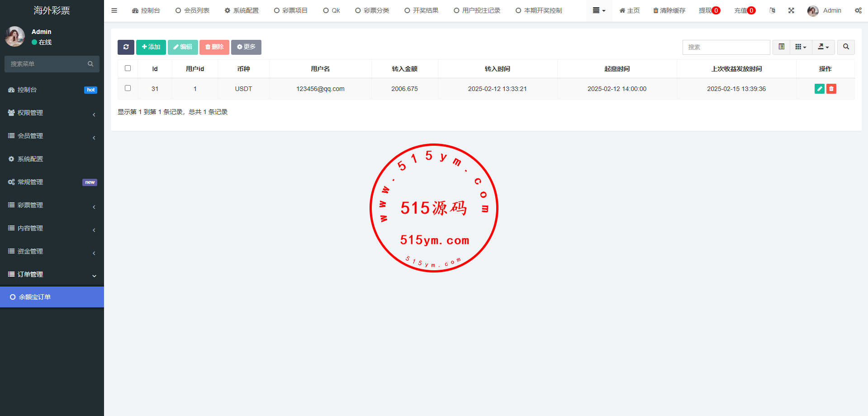Toggle the table card view icon

click(x=781, y=47)
